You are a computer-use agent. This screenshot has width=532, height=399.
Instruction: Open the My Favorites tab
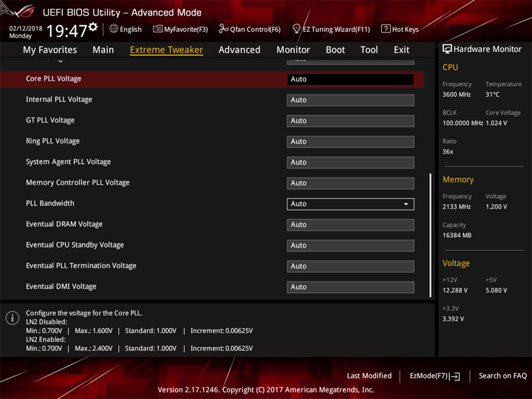coord(50,50)
